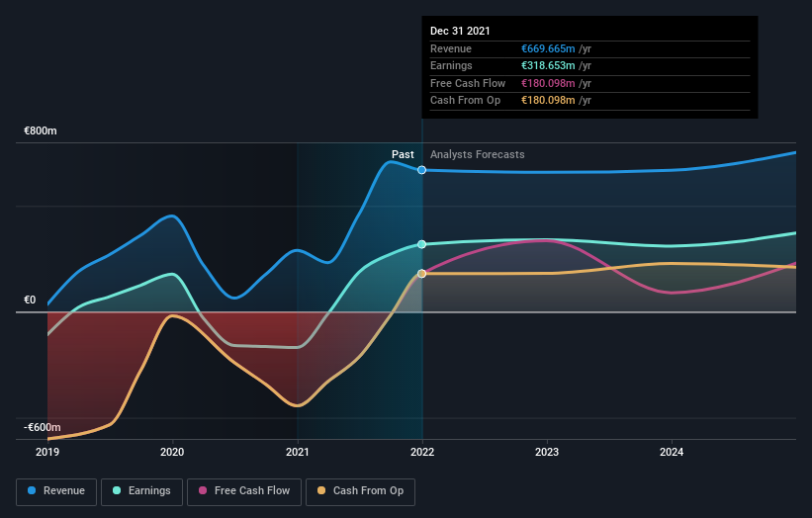Click the Free Cash Flow tooltip label

468,83
